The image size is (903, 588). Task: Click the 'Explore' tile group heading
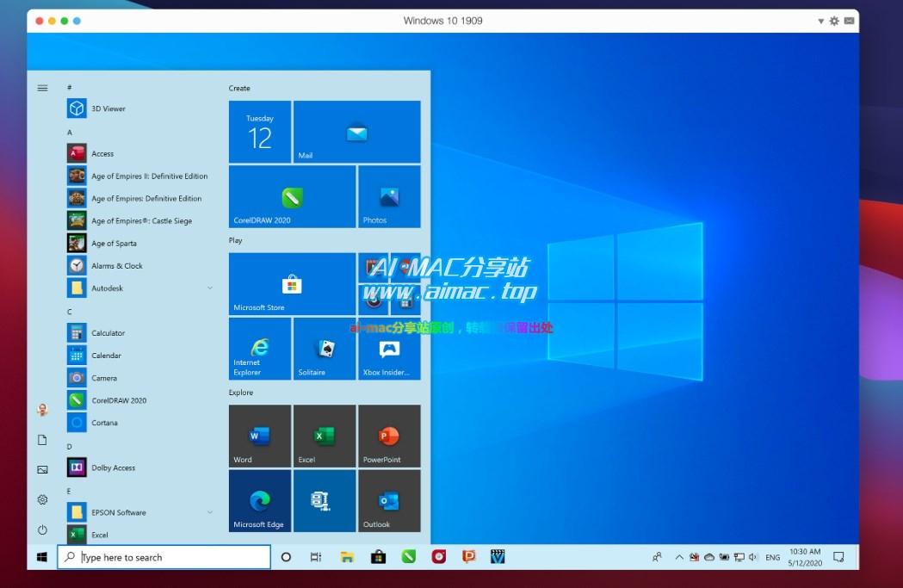point(241,393)
